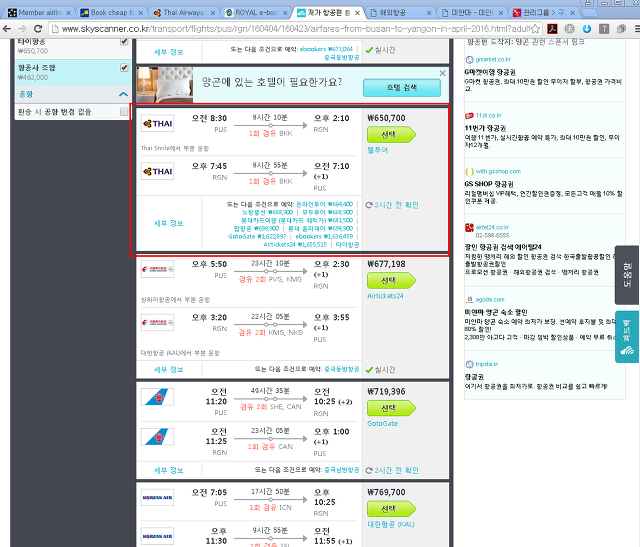Viewport: 640px width, 547px height.
Task: Click Korean Air logo on the 11:30 flight
Action: [x=157, y=536]
